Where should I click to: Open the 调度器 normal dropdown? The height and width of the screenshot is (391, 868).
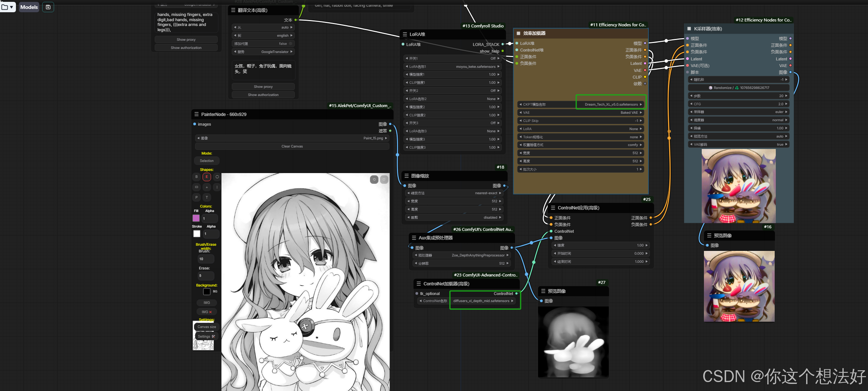pyautogui.click(x=738, y=120)
